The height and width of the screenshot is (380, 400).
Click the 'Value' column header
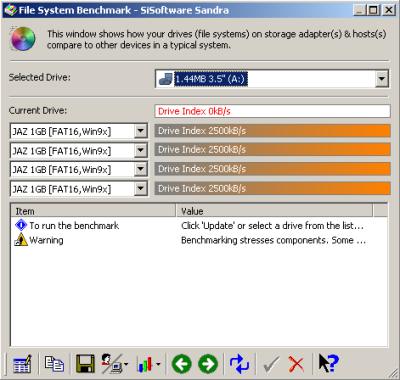pos(274,211)
